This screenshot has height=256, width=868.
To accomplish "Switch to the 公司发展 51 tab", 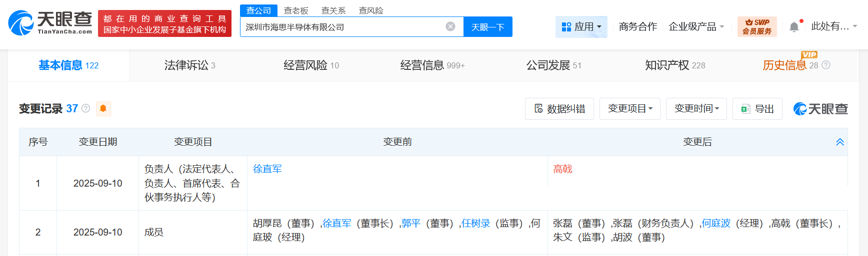I will pyautogui.click(x=553, y=65).
